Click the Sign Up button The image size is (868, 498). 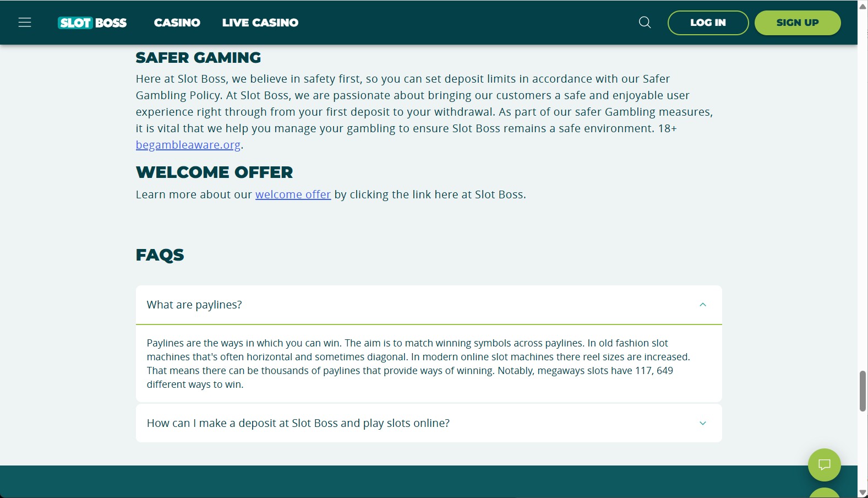798,23
